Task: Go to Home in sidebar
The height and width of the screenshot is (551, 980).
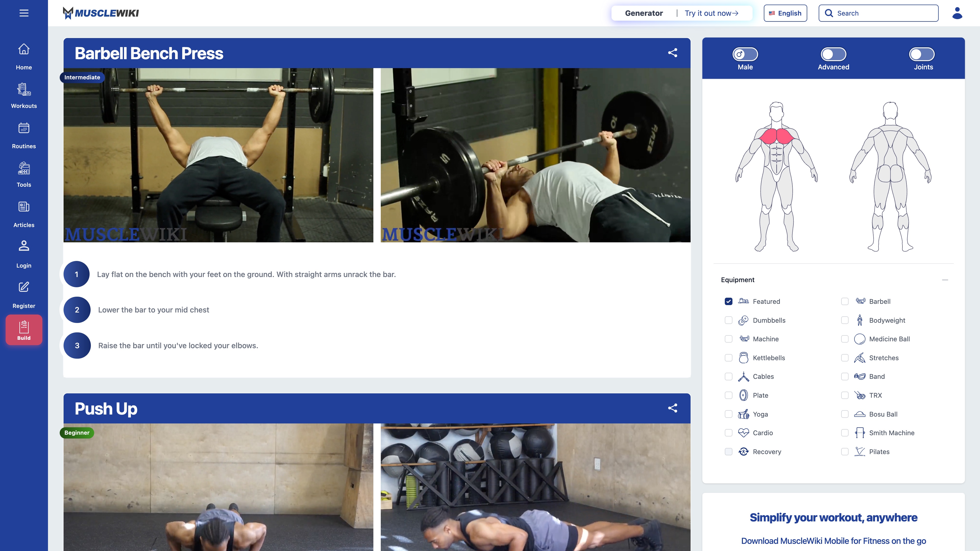Action: [x=24, y=56]
